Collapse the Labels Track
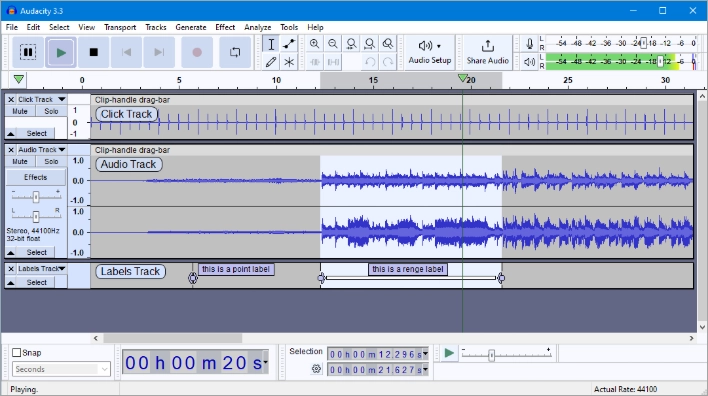 (11, 283)
